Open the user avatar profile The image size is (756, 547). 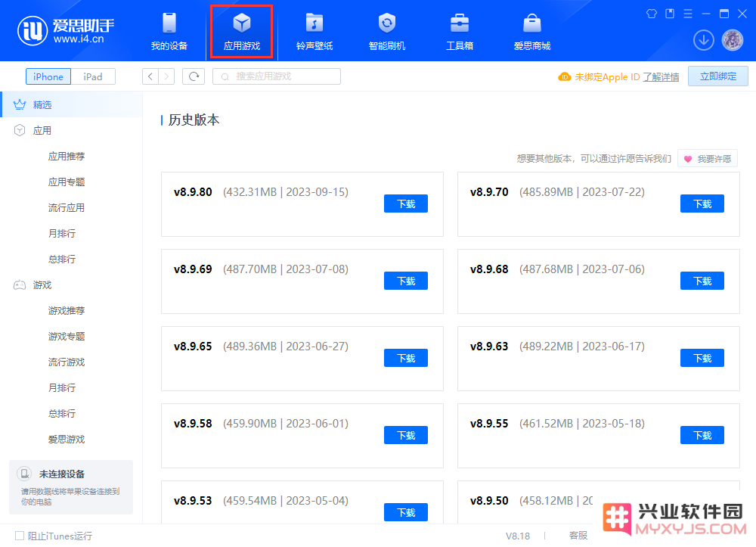pos(733,40)
